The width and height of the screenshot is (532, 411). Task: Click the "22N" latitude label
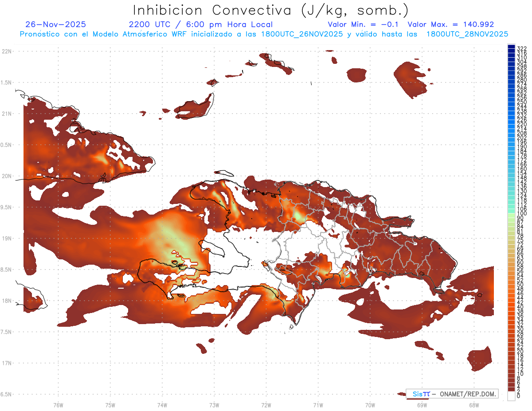tap(6, 51)
